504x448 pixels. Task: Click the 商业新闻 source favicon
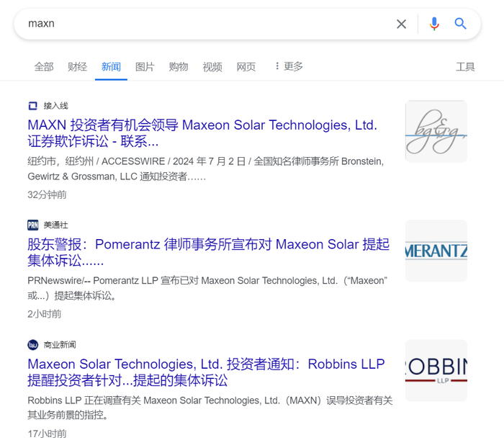pos(33,345)
